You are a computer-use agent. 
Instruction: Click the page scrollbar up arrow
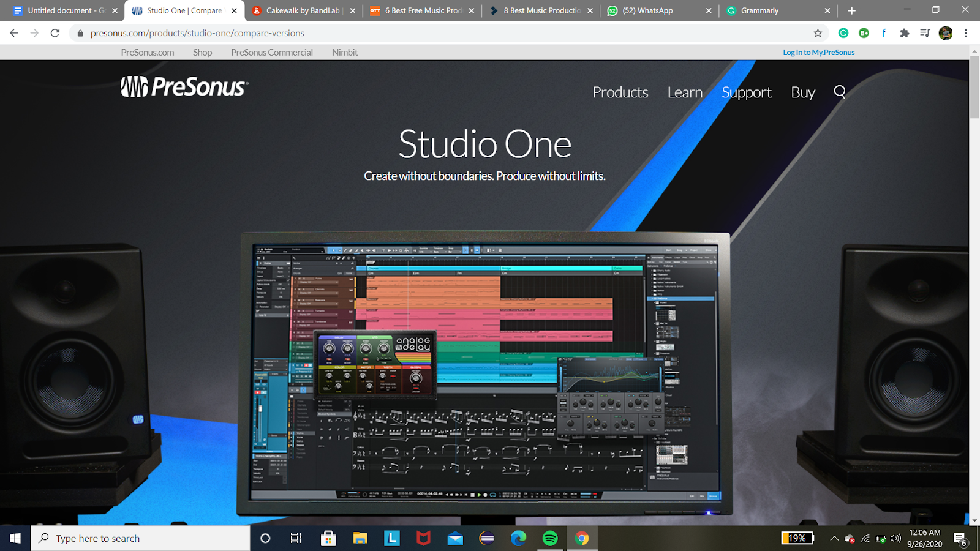point(974,52)
